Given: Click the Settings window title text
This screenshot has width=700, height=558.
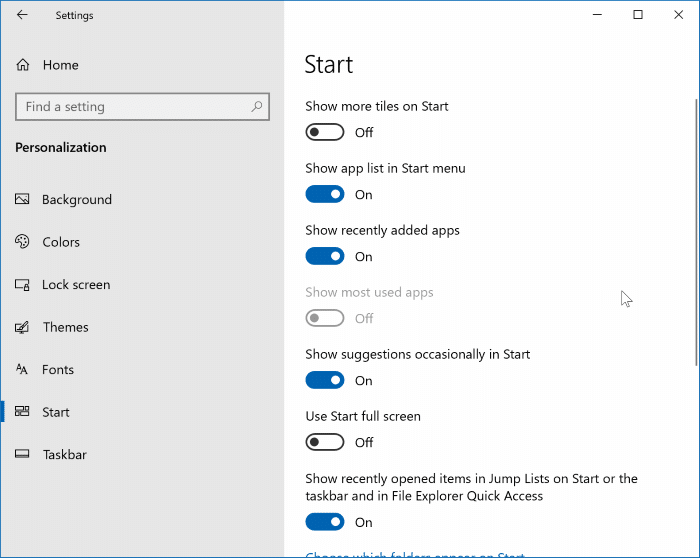Looking at the screenshot, I should 75,16.
